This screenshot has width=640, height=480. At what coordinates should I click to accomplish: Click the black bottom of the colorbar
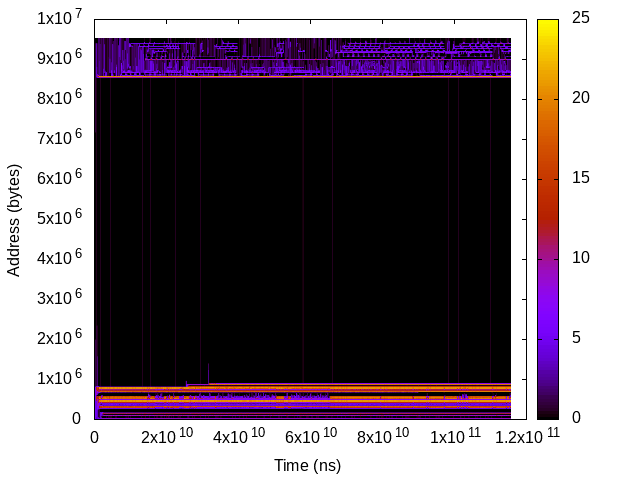547,411
